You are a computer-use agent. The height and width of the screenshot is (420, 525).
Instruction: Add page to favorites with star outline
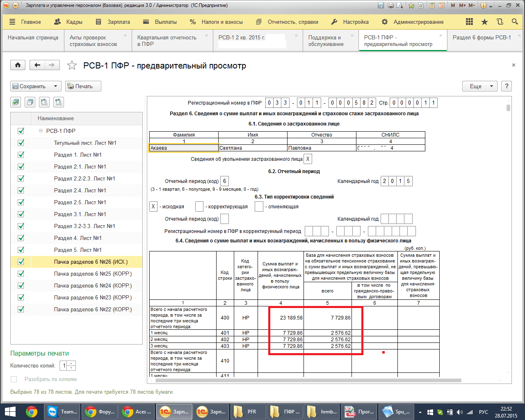(x=72, y=66)
